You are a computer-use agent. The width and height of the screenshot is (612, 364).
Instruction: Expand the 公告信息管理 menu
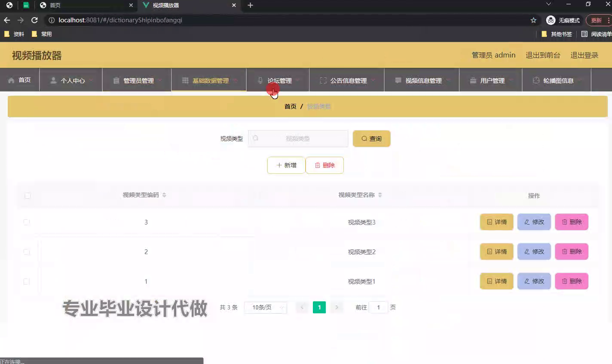[x=347, y=80]
